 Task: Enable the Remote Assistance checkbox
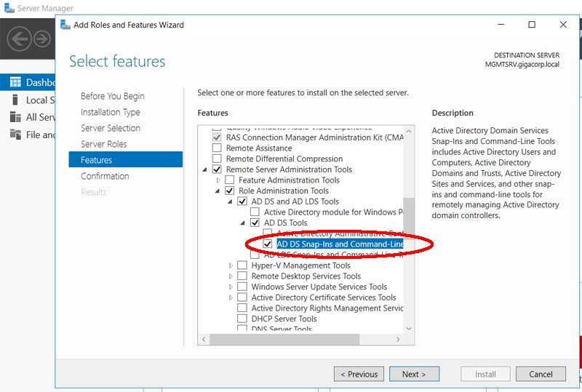click(217, 148)
